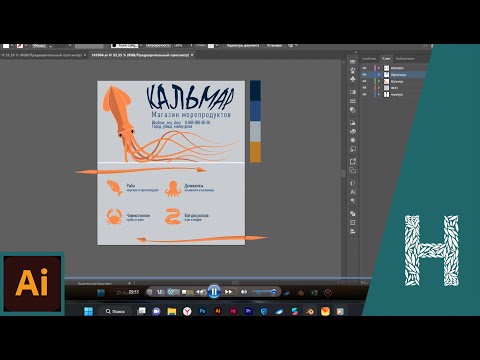Open the Graphic Styles panel icon
This screenshot has height=360, width=480.
tap(353, 149)
